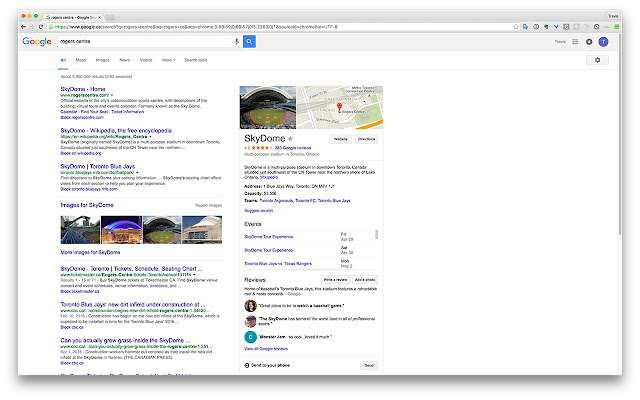Image resolution: width=640 pixels, height=400 pixels.
Task: Click the Send to your phone icon
Action: pos(247,365)
